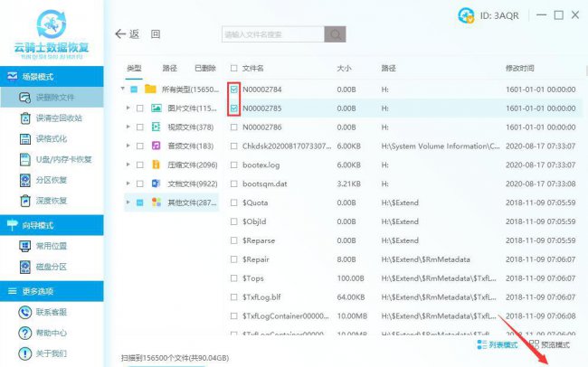Expand the 视频文件 tree node

128,127
